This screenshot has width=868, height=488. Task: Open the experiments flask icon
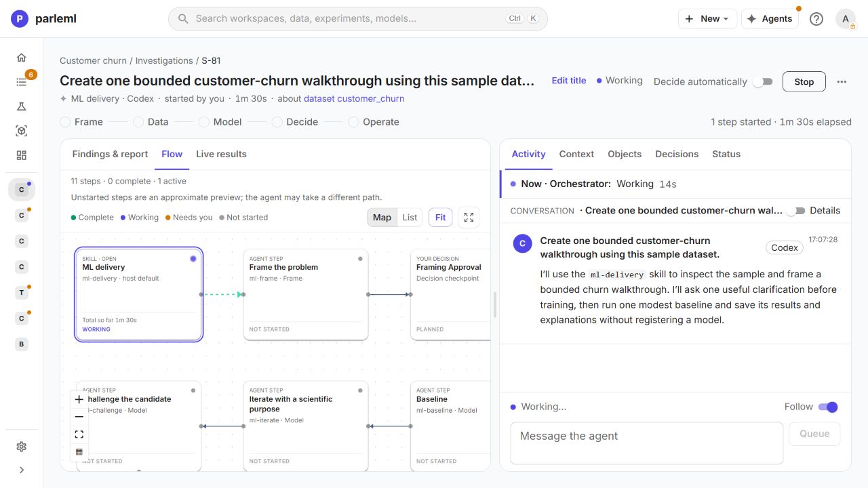[x=22, y=106]
